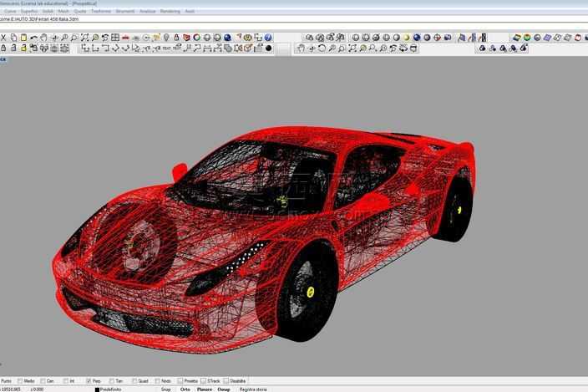Image resolution: width=588 pixels, height=392 pixels.
Task: Click the green-red sphere icon at the far right
Action: point(527,38)
